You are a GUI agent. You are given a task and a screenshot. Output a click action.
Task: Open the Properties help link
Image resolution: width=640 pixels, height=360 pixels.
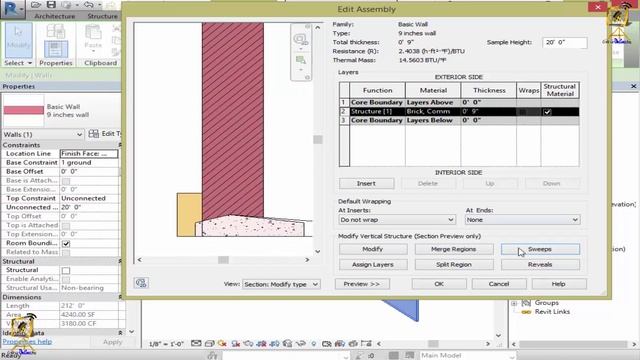(x=27, y=342)
